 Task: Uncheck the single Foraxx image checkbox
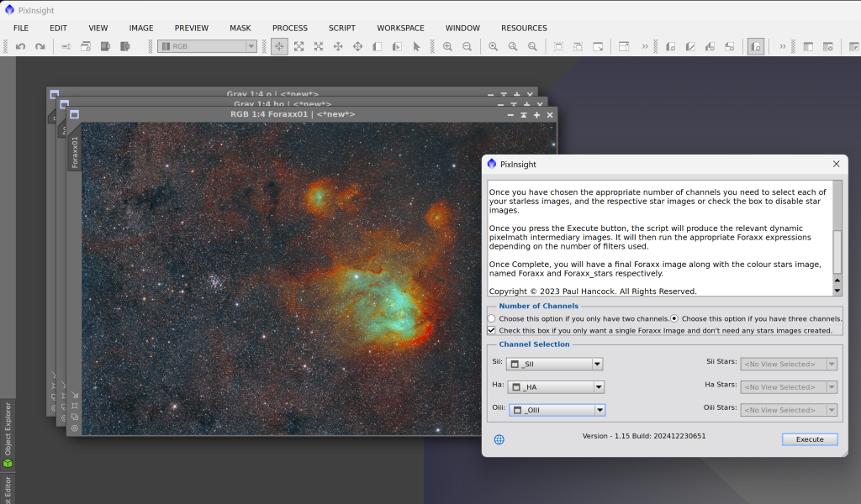(492, 331)
